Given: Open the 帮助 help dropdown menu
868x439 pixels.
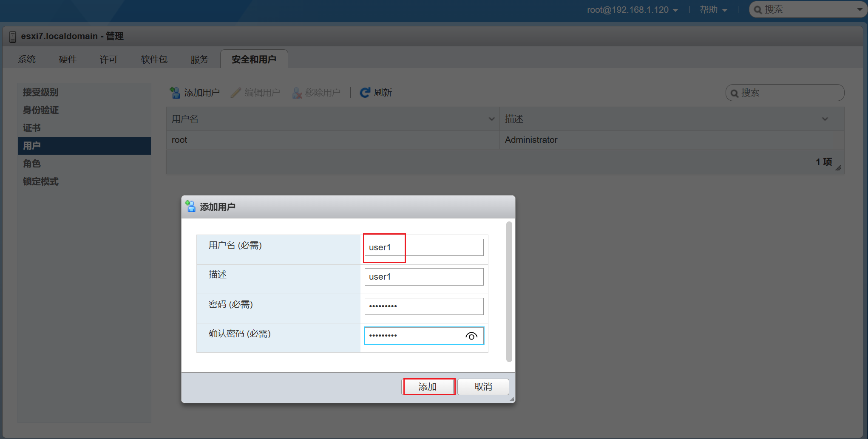Looking at the screenshot, I should (x=714, y=10).
